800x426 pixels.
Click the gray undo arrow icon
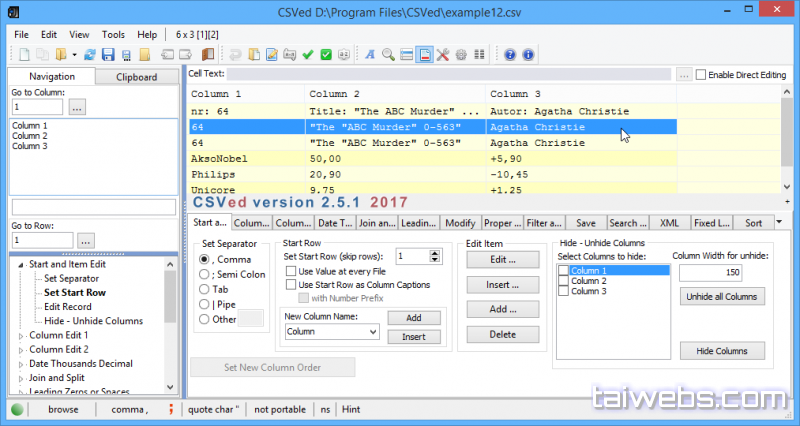click(x=235, y=55)
